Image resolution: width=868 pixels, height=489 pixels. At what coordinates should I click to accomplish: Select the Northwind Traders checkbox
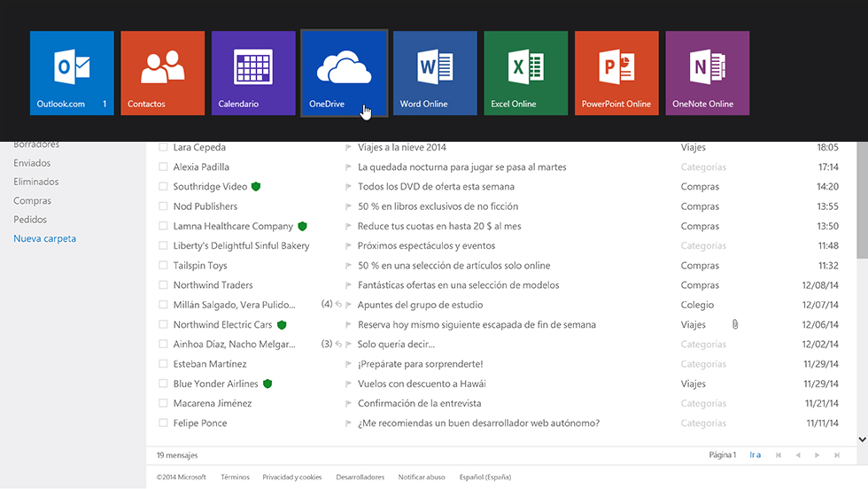point(163,284)
